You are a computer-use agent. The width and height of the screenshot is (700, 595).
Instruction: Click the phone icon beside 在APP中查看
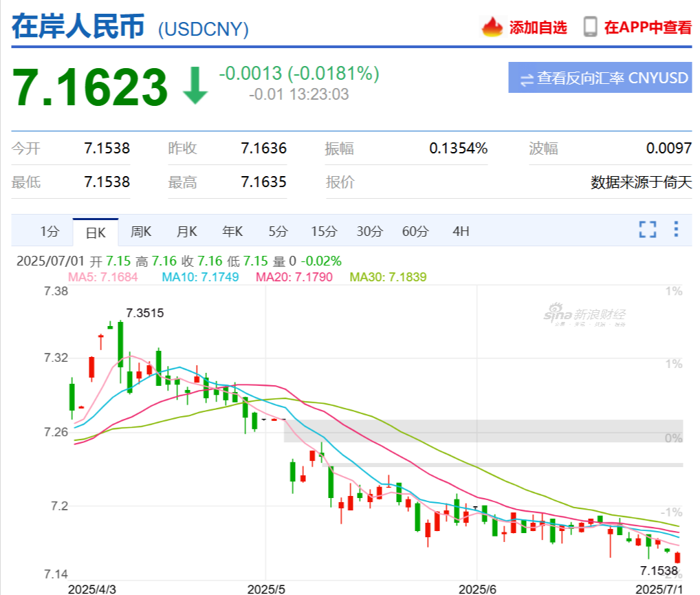(590, 27)
